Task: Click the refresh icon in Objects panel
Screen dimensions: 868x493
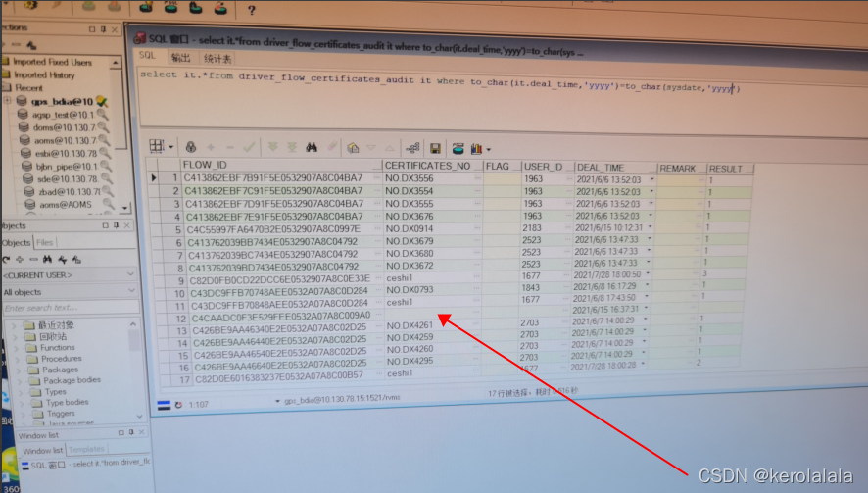Action: click(7, 259)
